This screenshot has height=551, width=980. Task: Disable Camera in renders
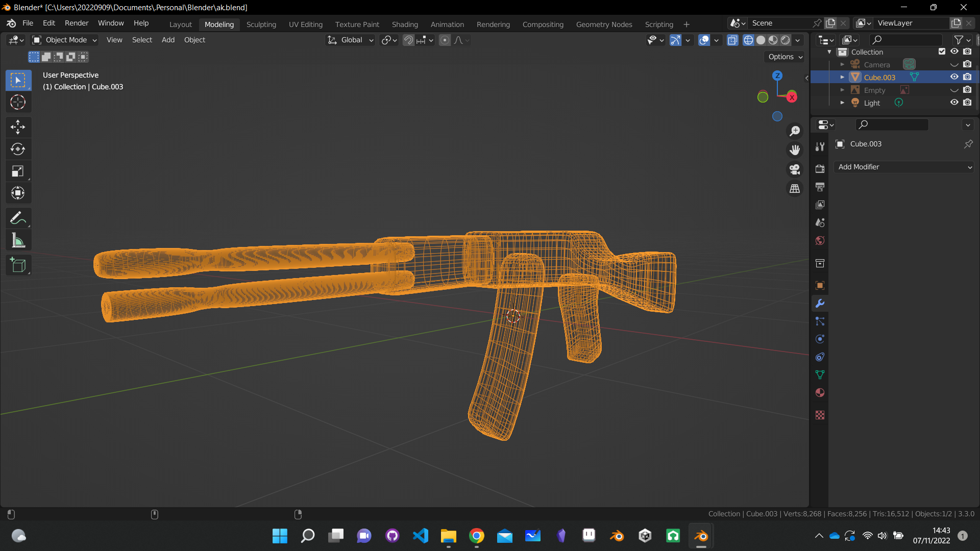[967, 64]
